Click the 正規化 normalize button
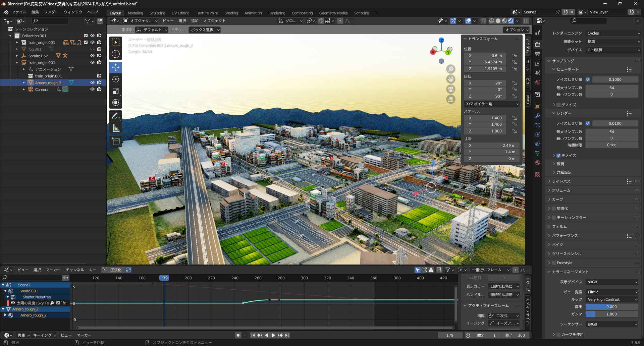Screen dimensions: 644x346 coord(113,270)
